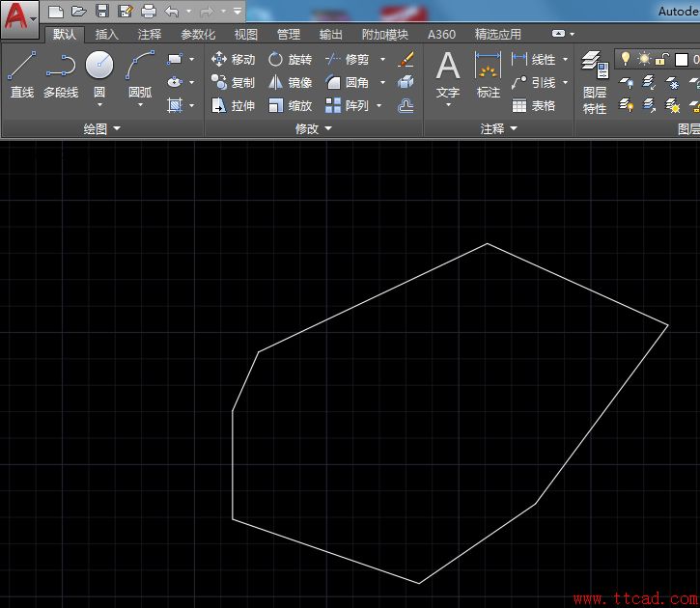Toggle layer lock padlock icon
This screenshot has width=700, height=608.
point(661,59)
